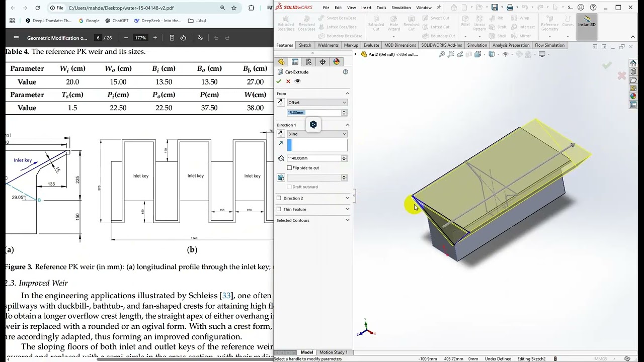Viewport: 644px width, 362px height.
Task: Open SolidWorks user login icon
Action: (581, 8)
